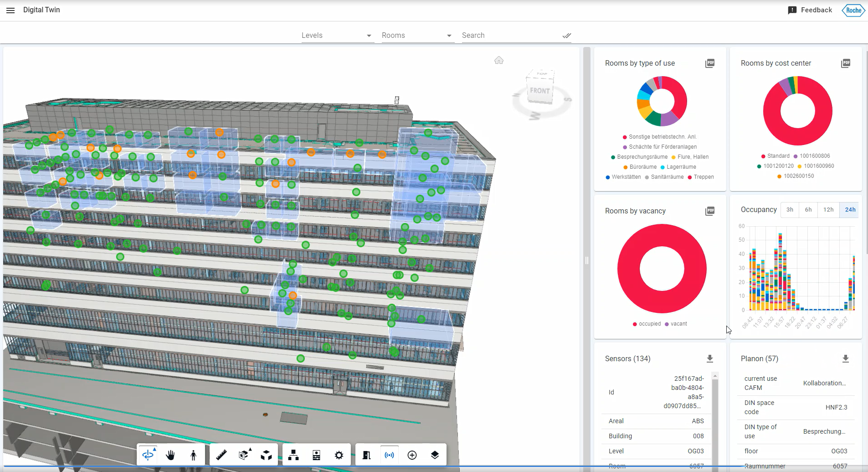868x472 pixels.
Task: Switch occupancy range to 12h
Action: [828, 210]
